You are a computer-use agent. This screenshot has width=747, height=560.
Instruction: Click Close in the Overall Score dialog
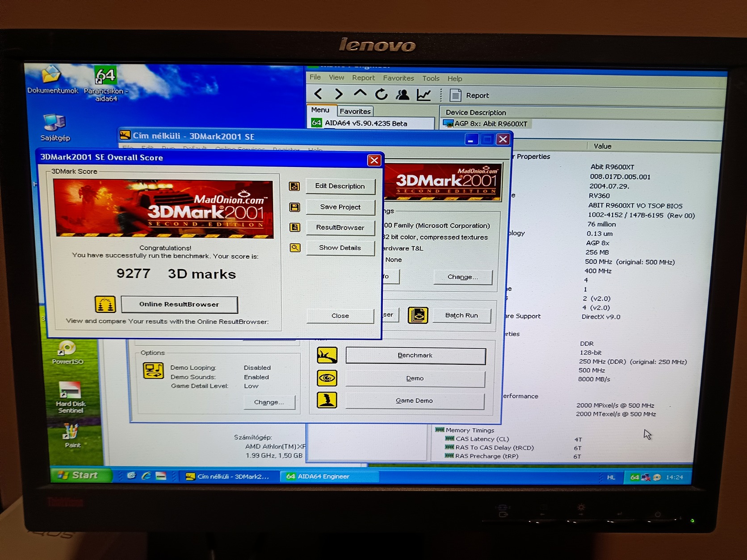pyautogui.click(x=340, y=316)
